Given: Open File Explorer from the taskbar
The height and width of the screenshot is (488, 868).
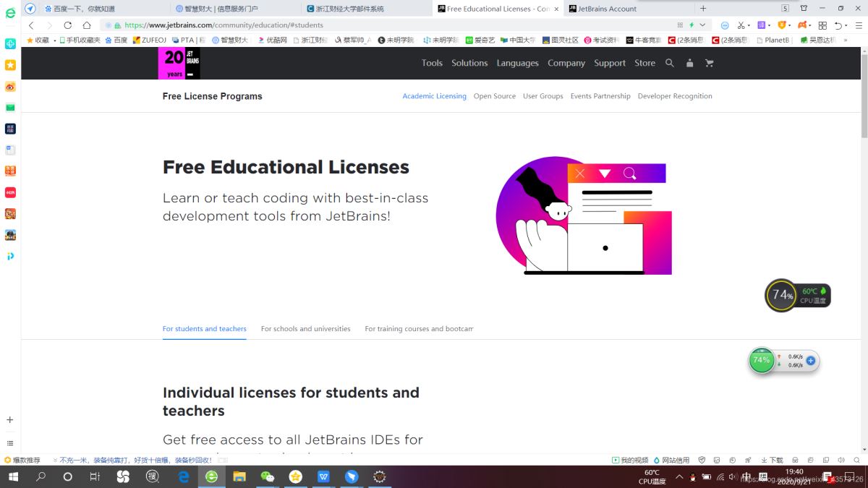Looking at the screenshot, I should click(x=239, y=476).
